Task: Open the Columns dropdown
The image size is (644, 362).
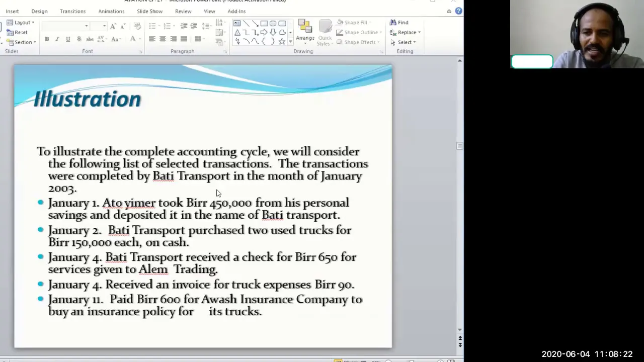Action: (200, 39)
